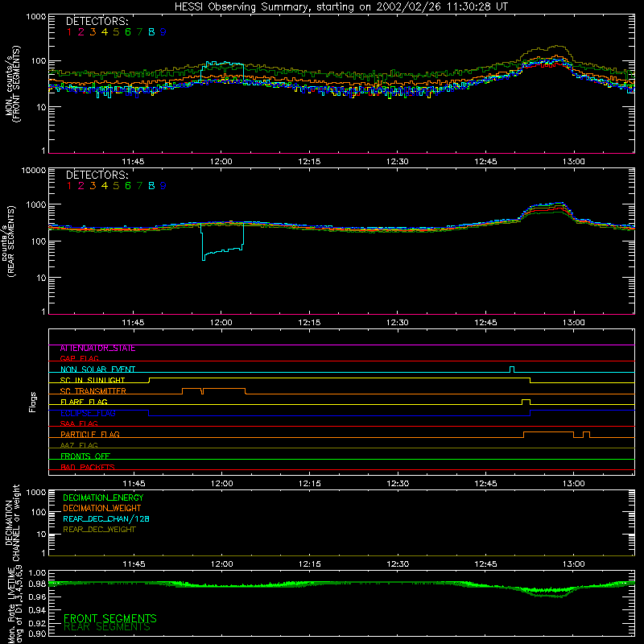Click the NON_SOLAR_EVENT pulse near 12:49
The height and width of the screenshot is (644, 644).
click(512, 369)
